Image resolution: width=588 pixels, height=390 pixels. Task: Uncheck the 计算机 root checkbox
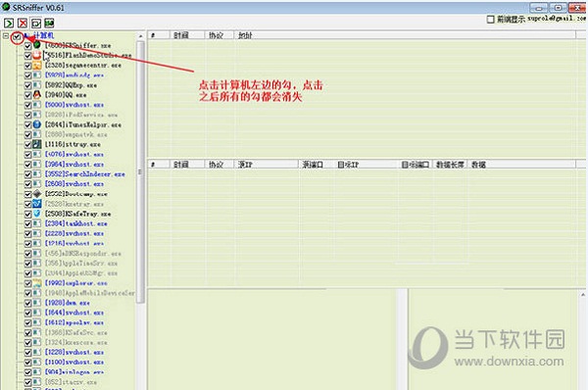tap(17, 37)
